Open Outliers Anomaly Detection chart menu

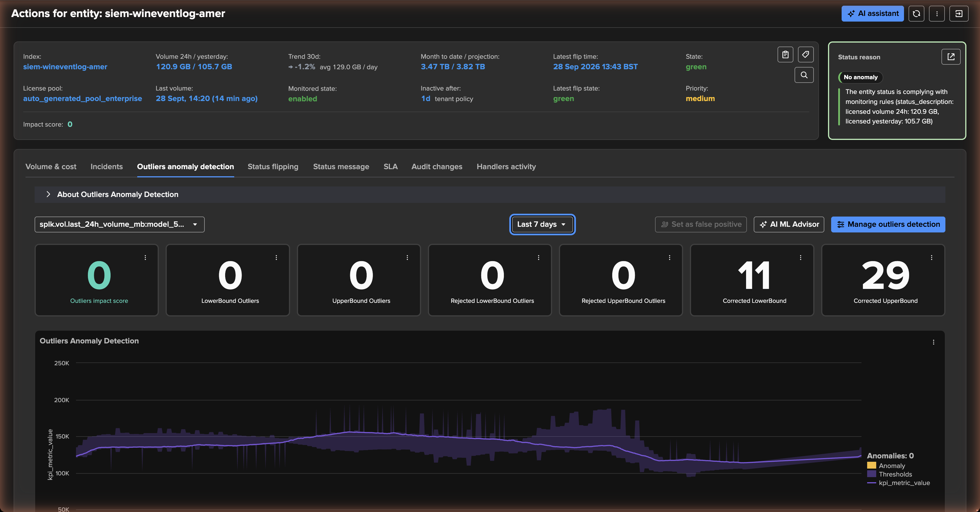[x=933, y=342]
